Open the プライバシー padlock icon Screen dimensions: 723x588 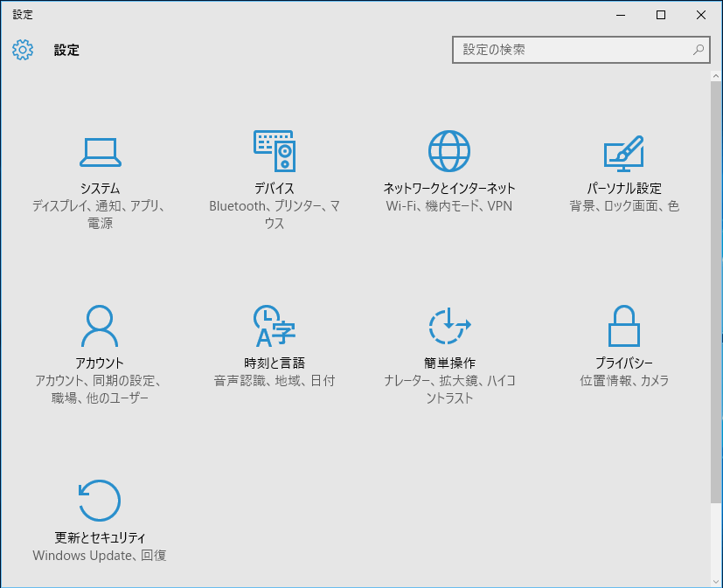pyautogui.click(x=624, y=326)
